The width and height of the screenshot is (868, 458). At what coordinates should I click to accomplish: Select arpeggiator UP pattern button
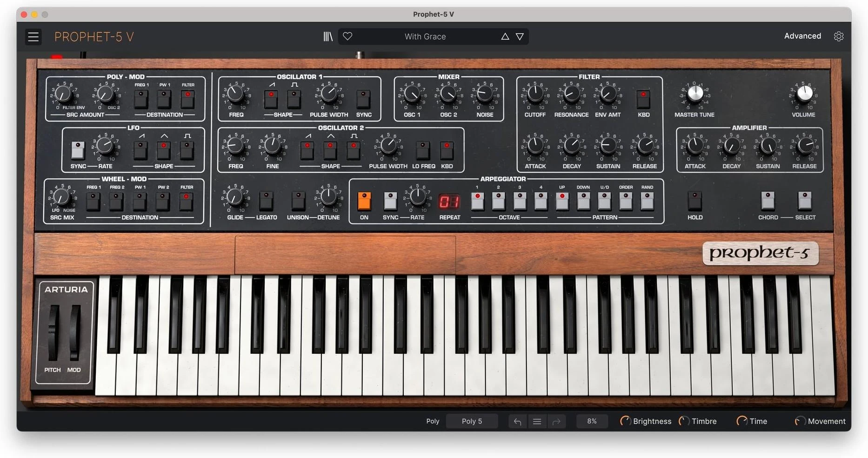(562, 201)
